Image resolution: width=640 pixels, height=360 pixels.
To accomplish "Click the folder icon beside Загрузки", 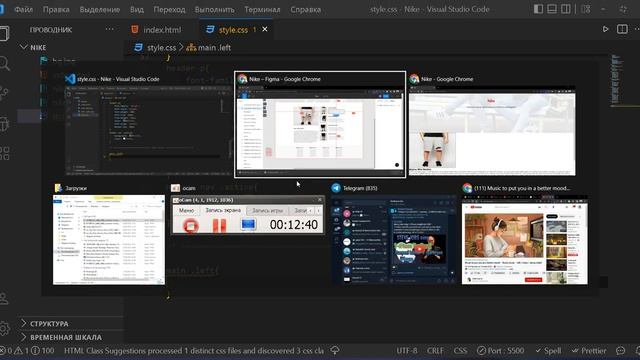I will pos(58,188).
